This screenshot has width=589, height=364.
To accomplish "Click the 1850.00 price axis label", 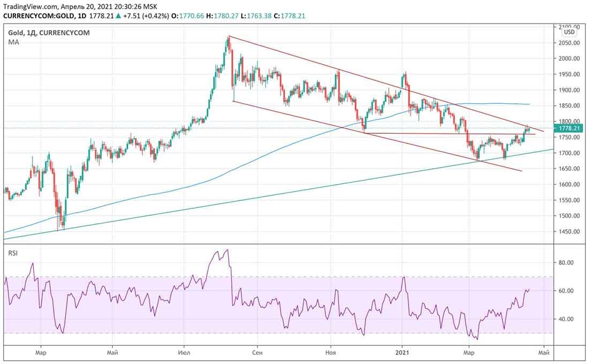I will click(x=569, y=106).
